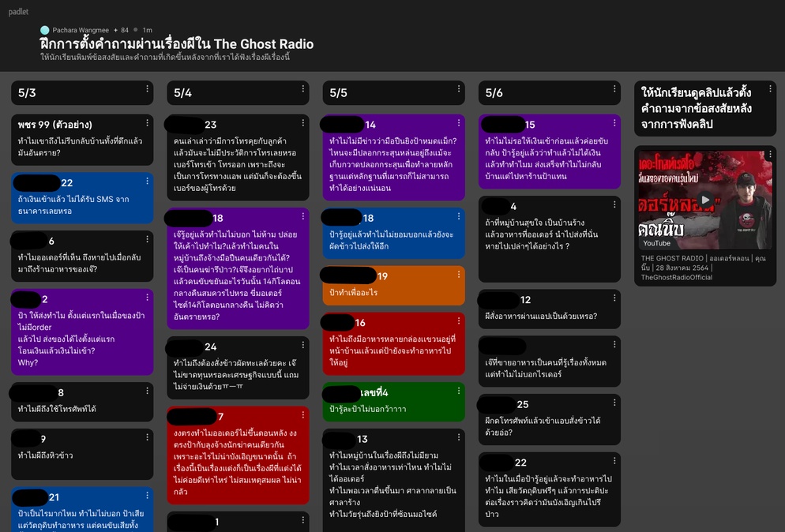Open the options menu for the 5/3 column
Viewport: 785px width, 532px height.
tap(147, 88)
